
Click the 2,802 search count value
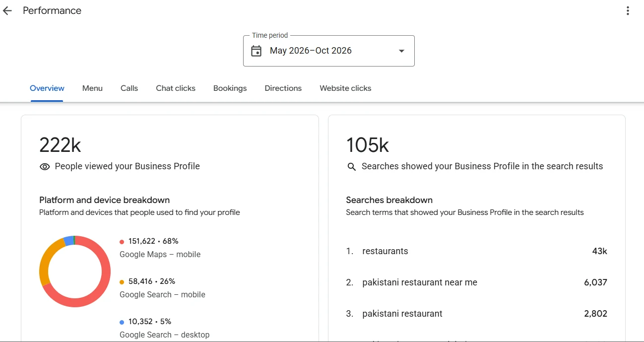595,314
